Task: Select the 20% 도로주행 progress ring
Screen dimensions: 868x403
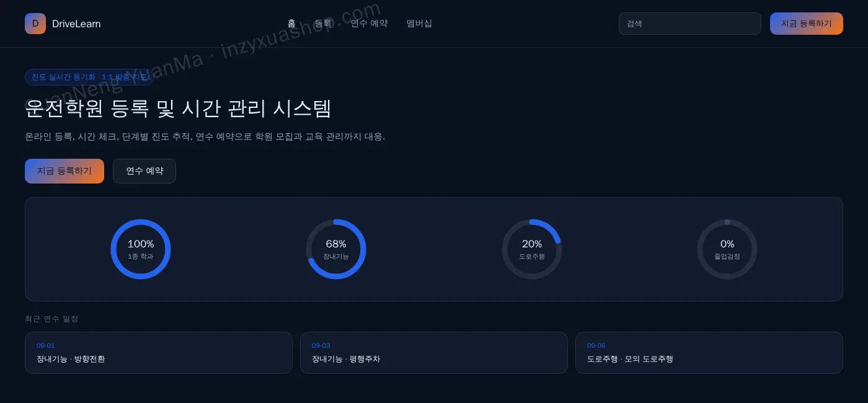Action: pos(532,249)
